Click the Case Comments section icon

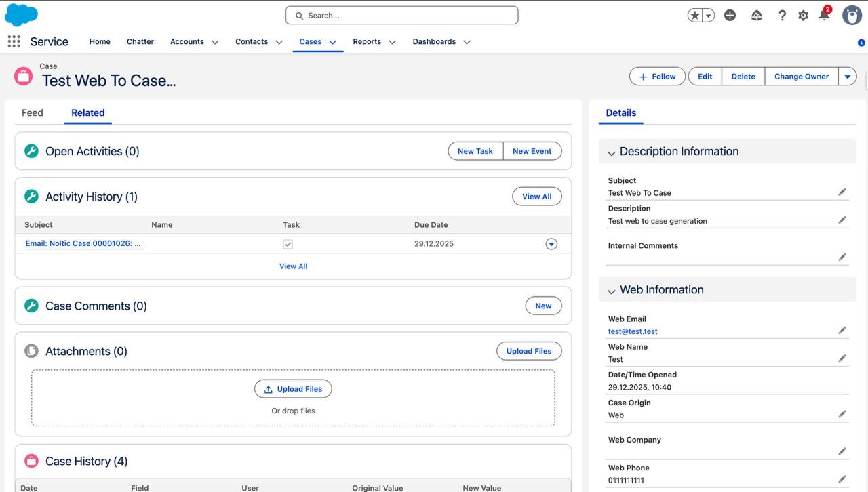[x=31, y=306]
